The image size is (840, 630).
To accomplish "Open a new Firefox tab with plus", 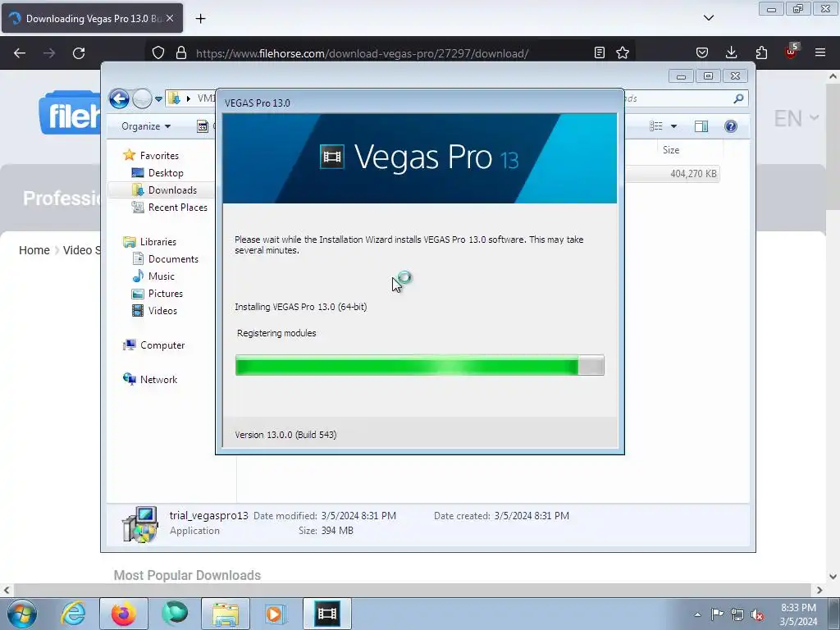I will [200, 19].
